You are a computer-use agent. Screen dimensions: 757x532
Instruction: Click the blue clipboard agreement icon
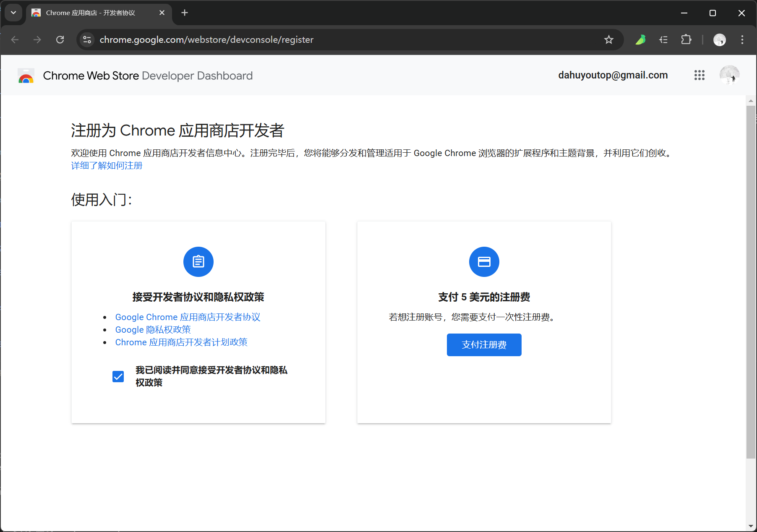point(198,262)
